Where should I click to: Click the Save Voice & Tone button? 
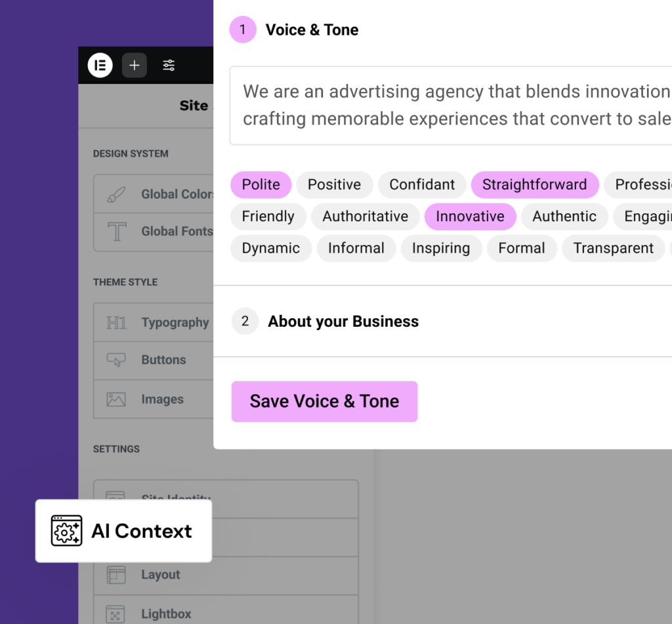tap(324, 402)
